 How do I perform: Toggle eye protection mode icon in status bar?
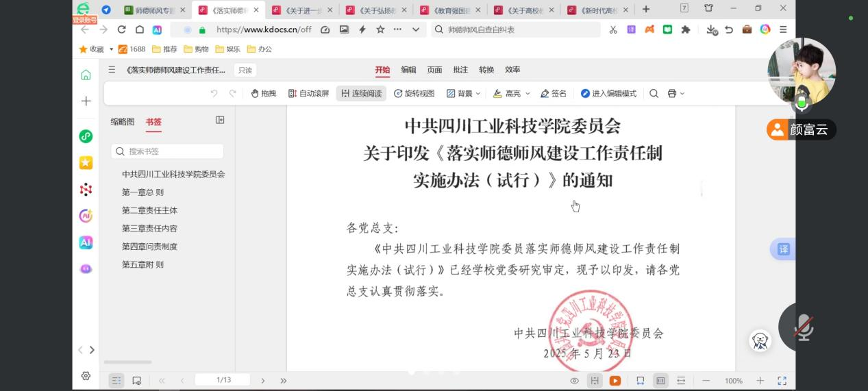[575, 381]
